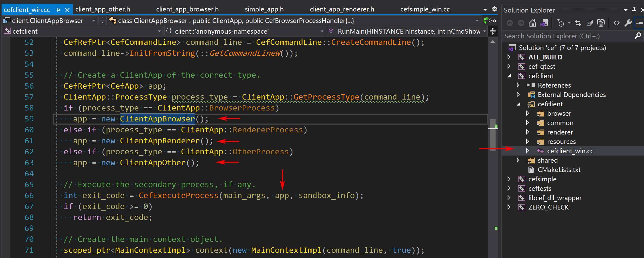644x258 pixels.
Task: Click the browser folder icon
Action: [x=540, y=114]
